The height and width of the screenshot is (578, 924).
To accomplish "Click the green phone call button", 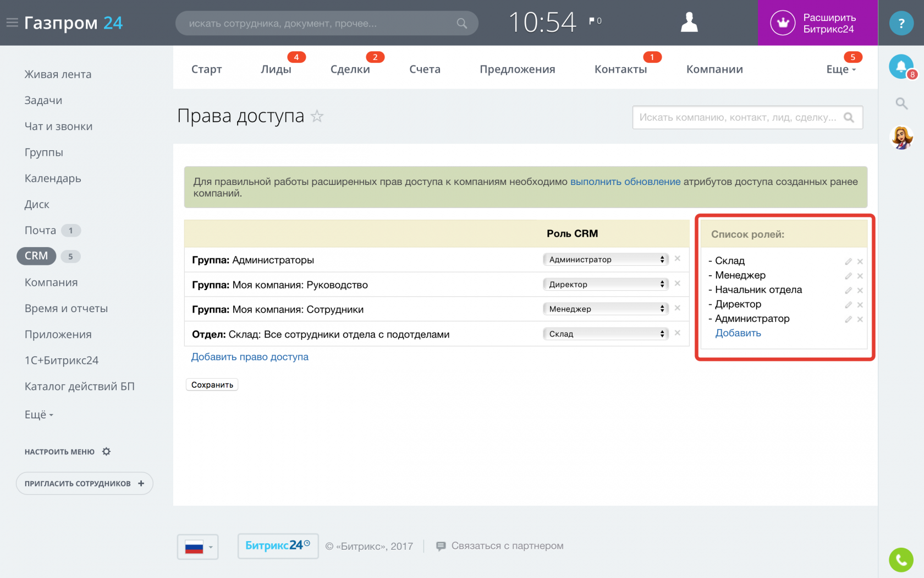I will (901, 560).
